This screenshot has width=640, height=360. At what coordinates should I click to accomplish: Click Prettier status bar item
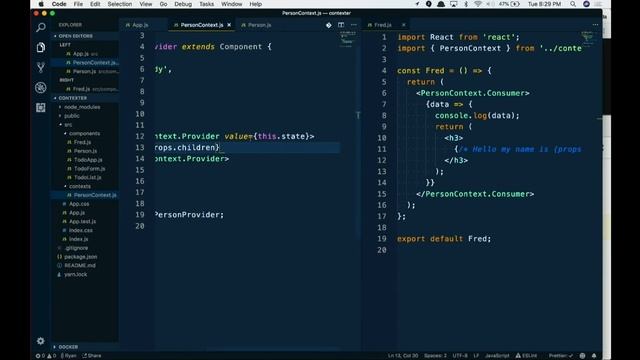coord(561,356)
